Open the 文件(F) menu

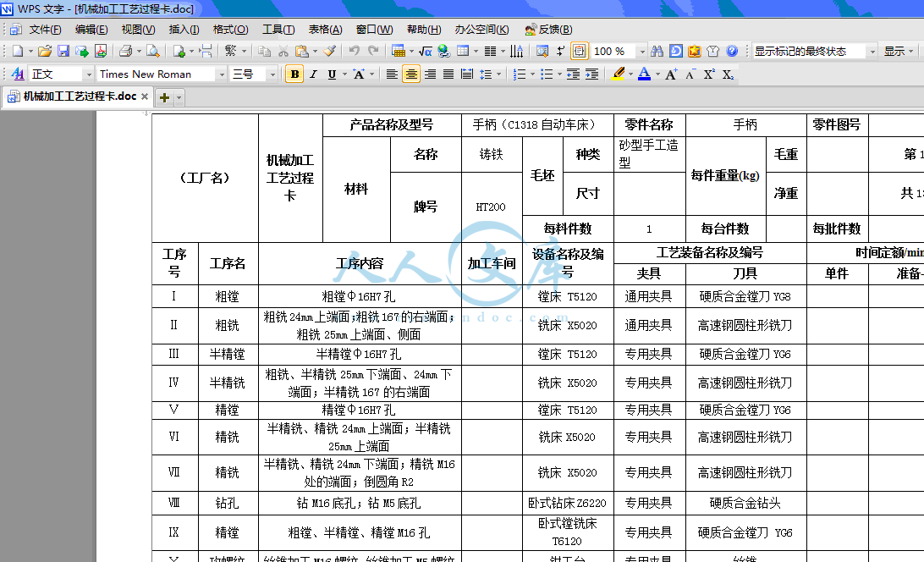[x=46, y=30]
